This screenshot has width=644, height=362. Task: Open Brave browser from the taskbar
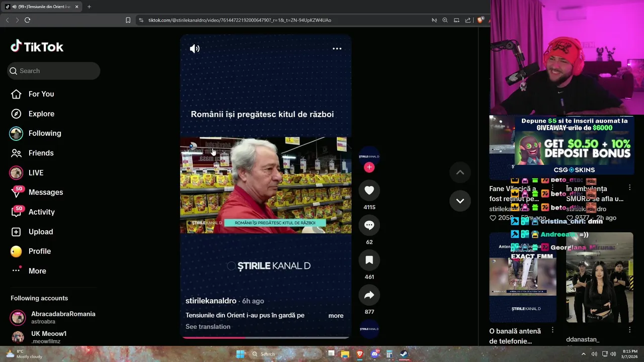360,354
